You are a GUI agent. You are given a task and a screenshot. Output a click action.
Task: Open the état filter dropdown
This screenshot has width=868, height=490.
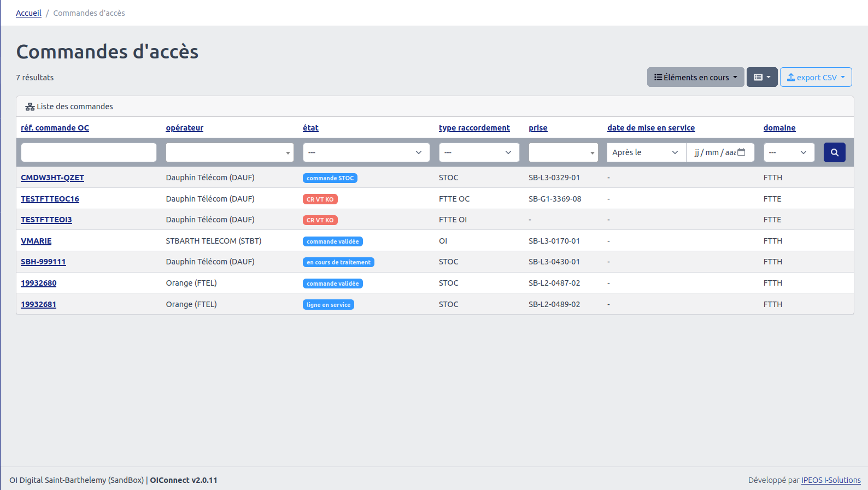(x=366, y=152)
